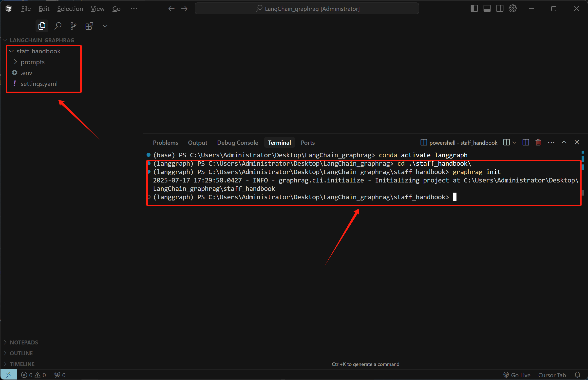588x380 pixels.
Task: Toggle the primary sidebar layout icon
Action: coord(474,9)
